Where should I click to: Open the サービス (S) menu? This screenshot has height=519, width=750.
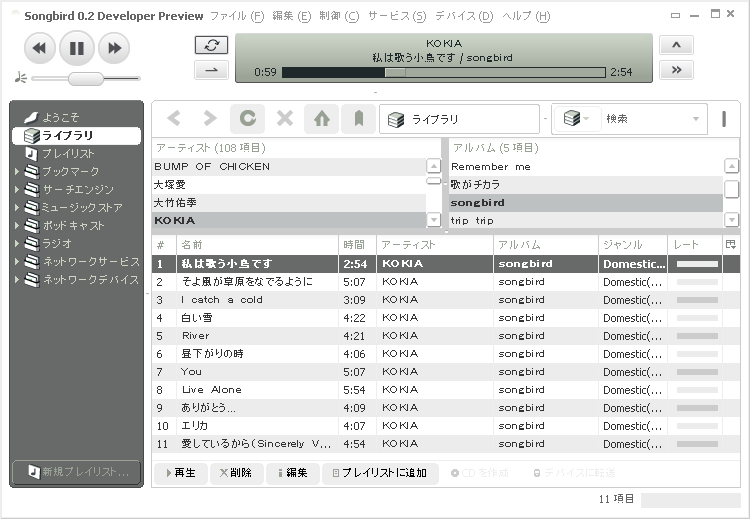pyautogui.click(x=397, y=16)
